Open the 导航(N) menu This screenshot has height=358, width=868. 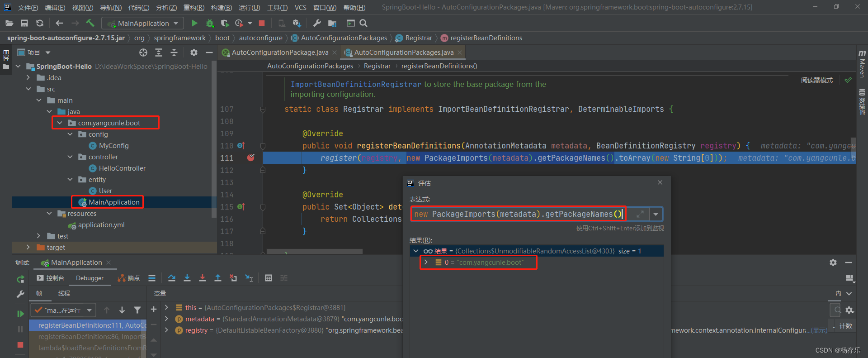click(x=111, y=7)
